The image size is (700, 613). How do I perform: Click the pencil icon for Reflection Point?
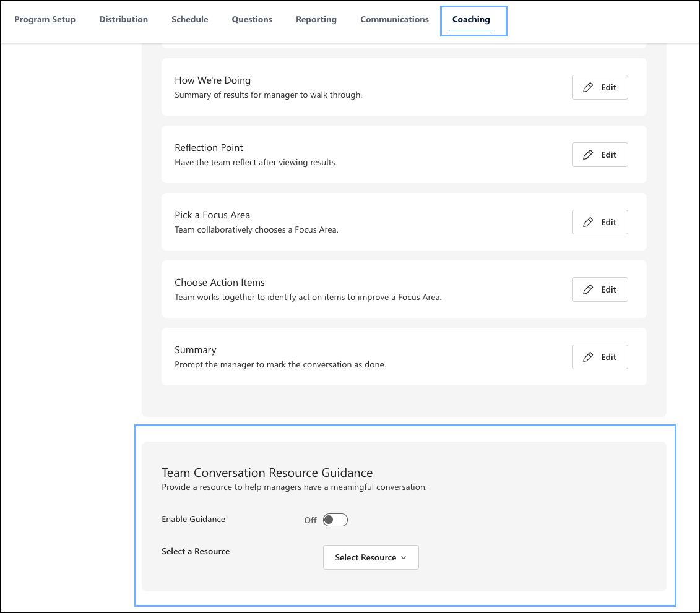pyautogui.click(x=589, y=154)
